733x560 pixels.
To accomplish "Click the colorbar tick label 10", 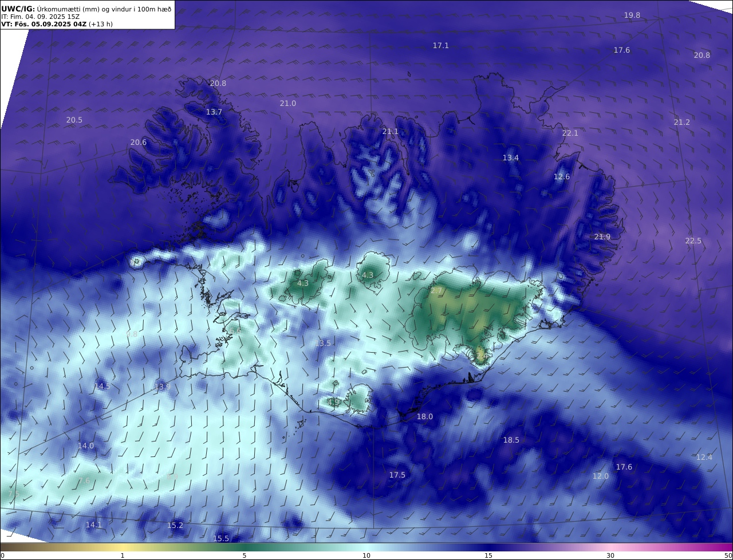I will click(x=366, y=555).
